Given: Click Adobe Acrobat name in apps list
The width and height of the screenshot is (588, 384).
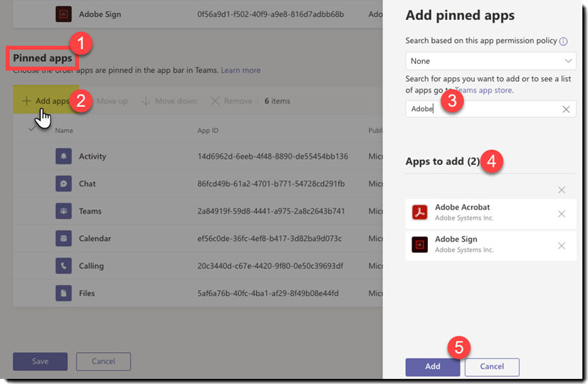Looking at the screenshot, I should coord(463,207).
